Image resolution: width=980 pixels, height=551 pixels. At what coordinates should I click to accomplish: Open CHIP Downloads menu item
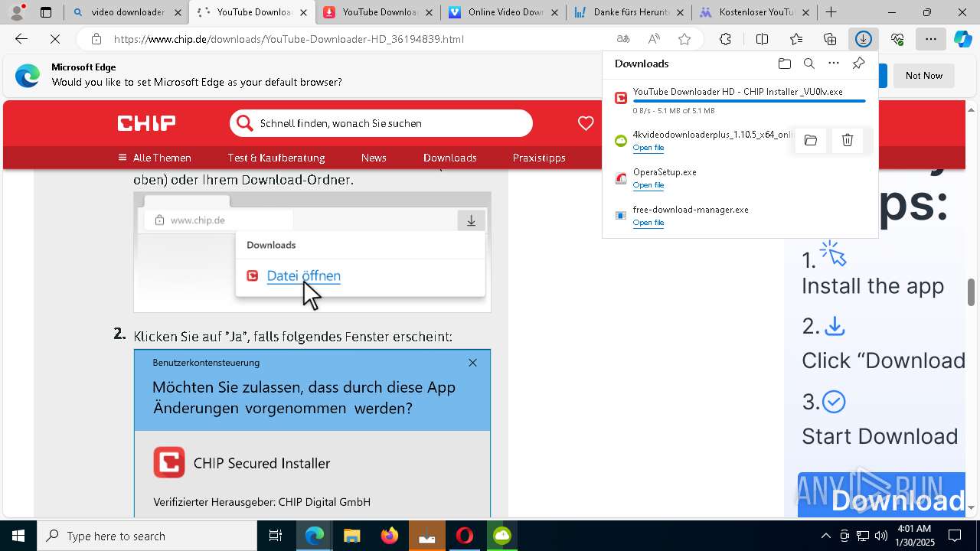450,158
